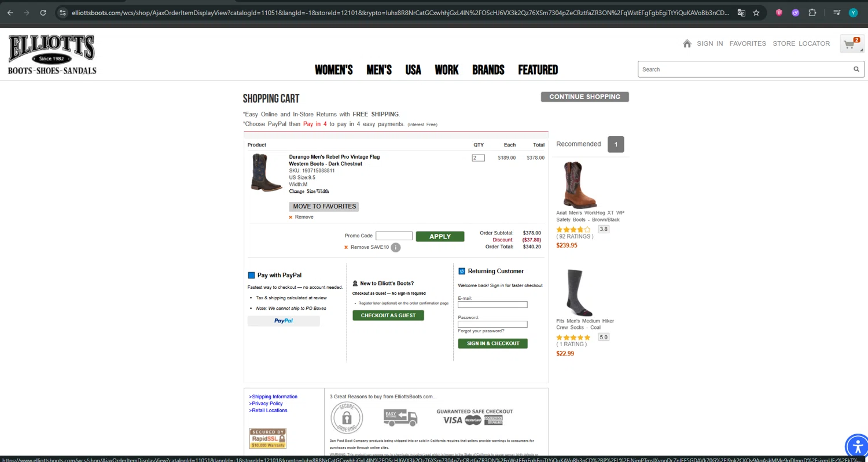Open Privacy Policy link
Viewport: 868px width, 462px height.
tap(266, 404)
